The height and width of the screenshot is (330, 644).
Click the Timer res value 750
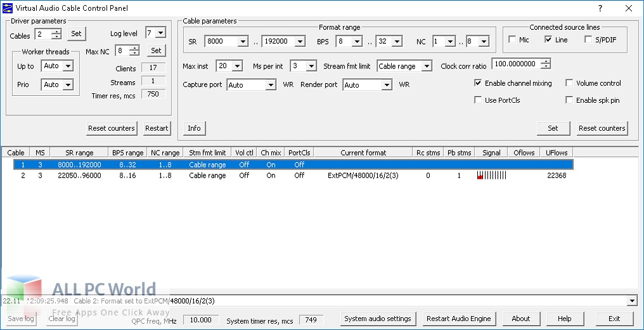point(153,94)
